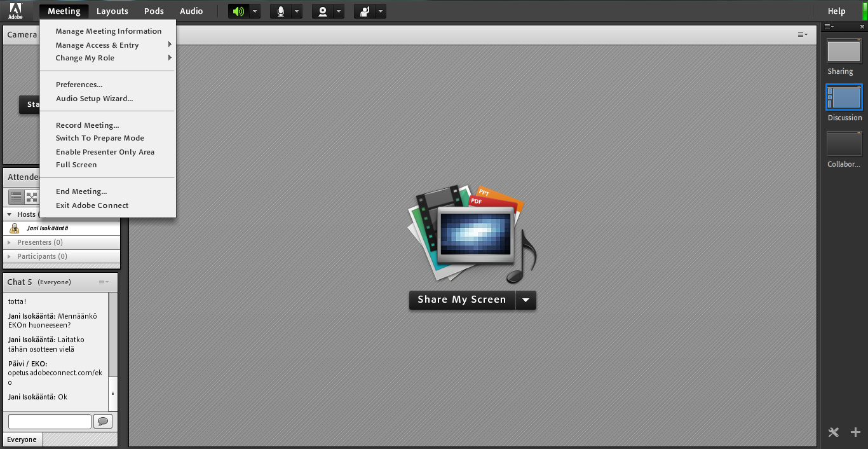
Task: Open the status options dropdown arrow
Action: tap(381, 11)
